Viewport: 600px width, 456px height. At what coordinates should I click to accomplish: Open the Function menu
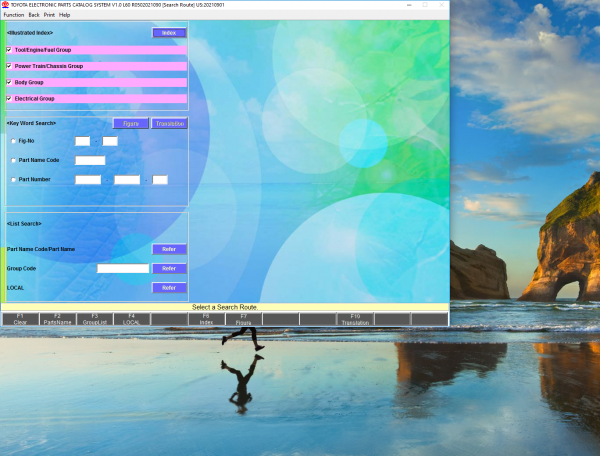point(14,15)
